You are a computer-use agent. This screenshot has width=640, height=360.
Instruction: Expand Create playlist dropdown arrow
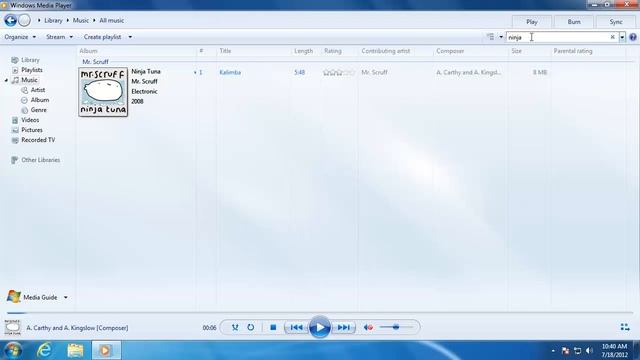pyautogui.click(x=130, y=37)
